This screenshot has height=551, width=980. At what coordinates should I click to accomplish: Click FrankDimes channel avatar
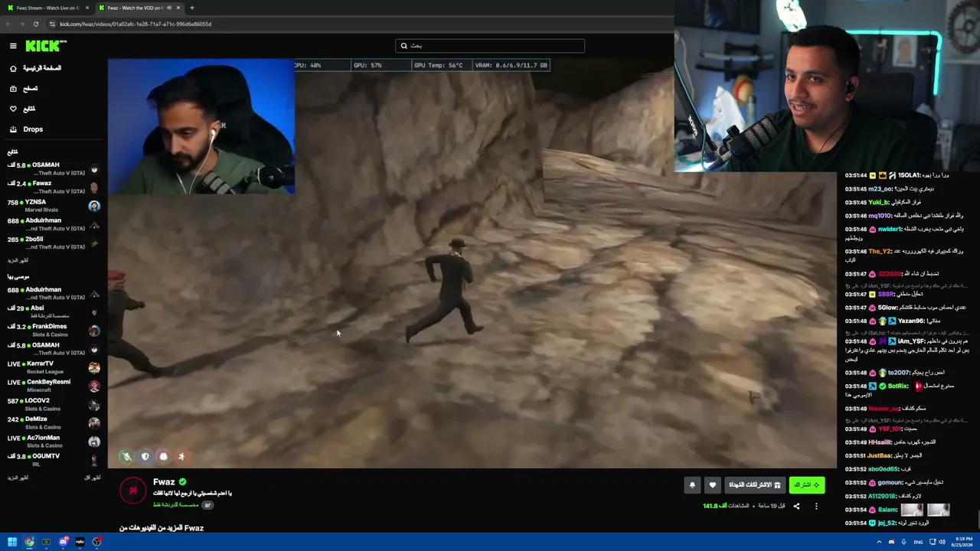pos(94,331)
